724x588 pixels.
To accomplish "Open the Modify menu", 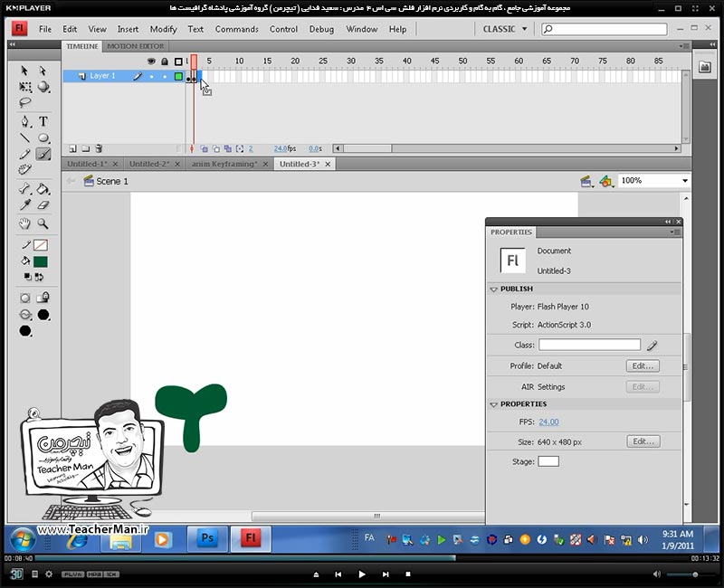I will pos(164,29).
